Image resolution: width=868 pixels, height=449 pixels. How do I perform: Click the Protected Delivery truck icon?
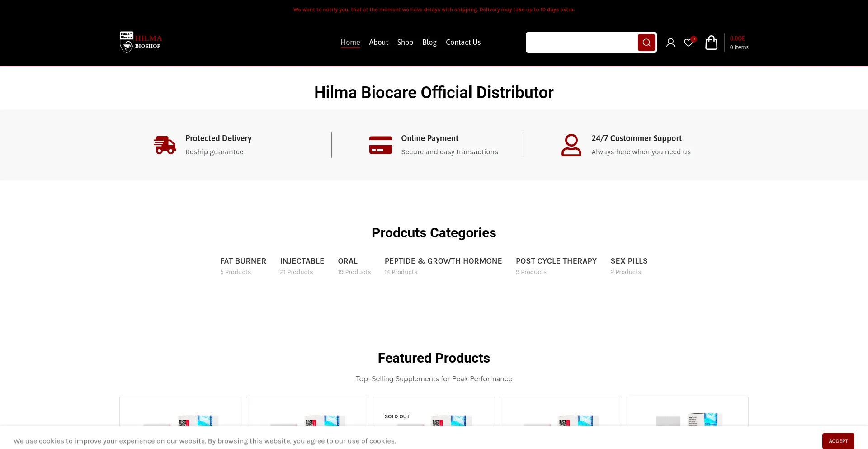(165, 145)
